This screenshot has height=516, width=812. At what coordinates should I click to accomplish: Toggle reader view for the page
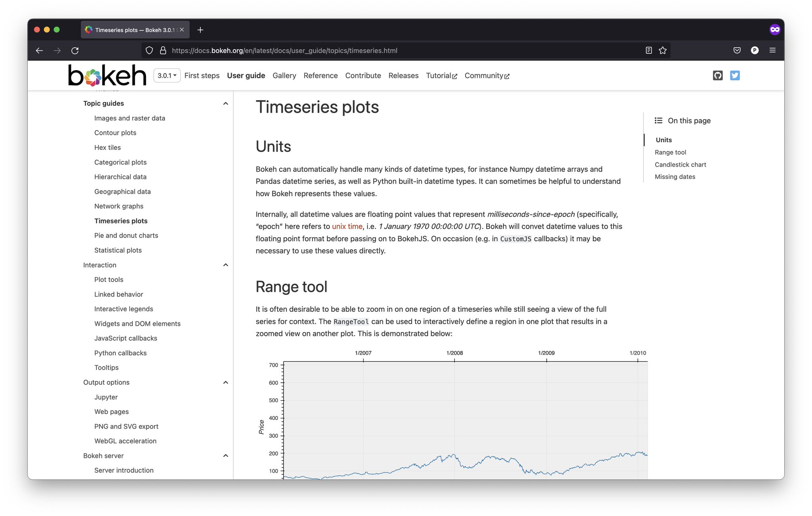click(649, 50)
